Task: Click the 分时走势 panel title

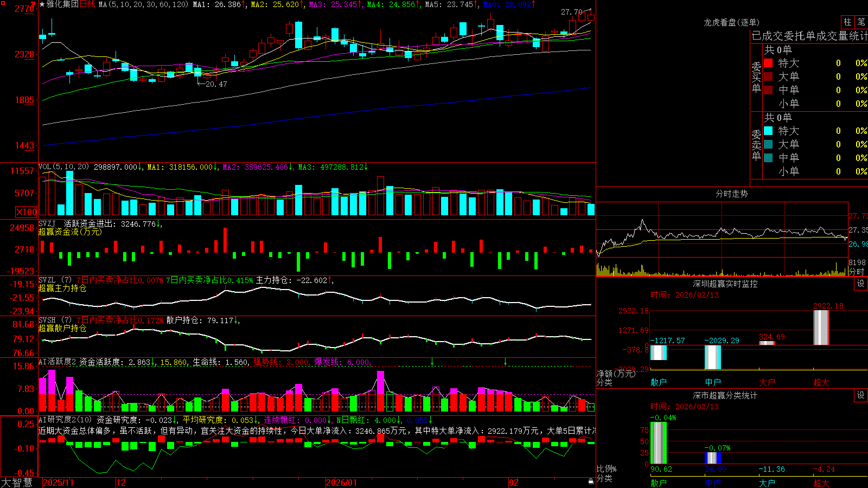Action: tap(731, 194)
